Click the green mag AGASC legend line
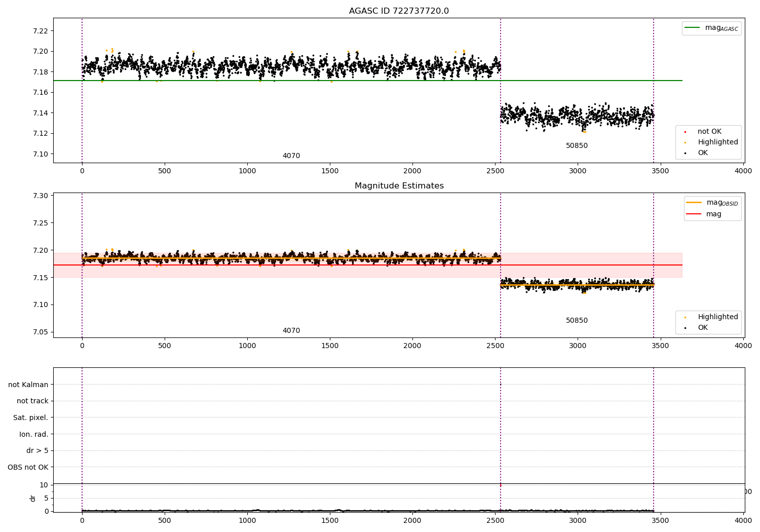Viewport: 760px width, 532px height. tap(692, 28)
